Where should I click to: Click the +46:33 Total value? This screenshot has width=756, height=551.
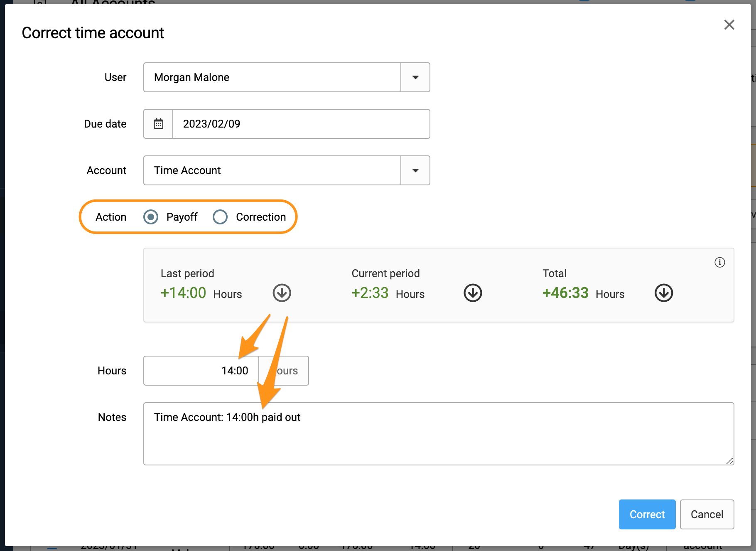point(565,293)
